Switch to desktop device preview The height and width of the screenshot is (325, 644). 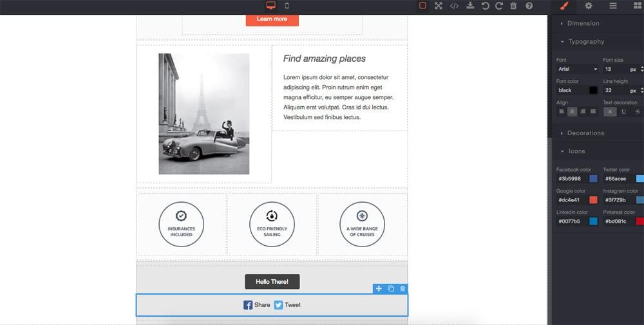271,6
